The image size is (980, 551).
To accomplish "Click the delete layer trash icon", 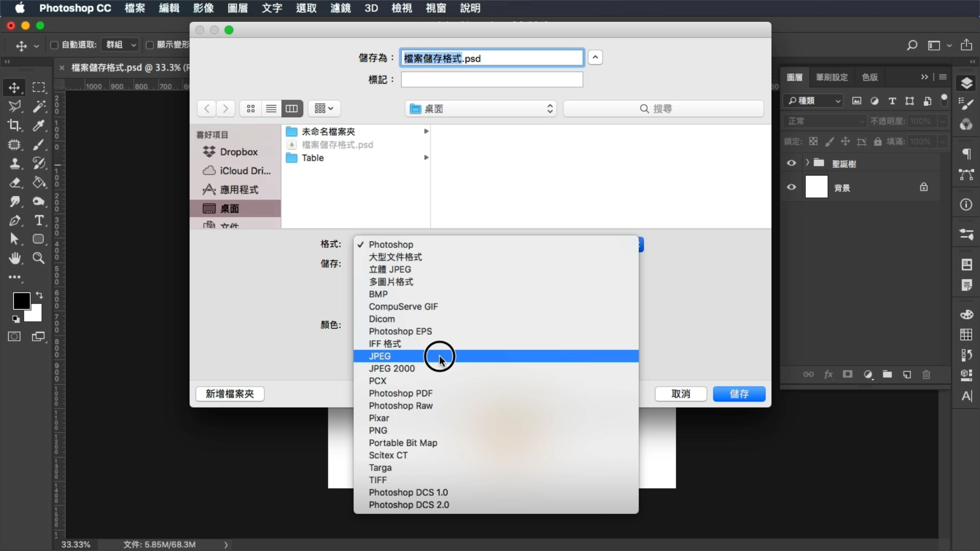I will [926, 375].
